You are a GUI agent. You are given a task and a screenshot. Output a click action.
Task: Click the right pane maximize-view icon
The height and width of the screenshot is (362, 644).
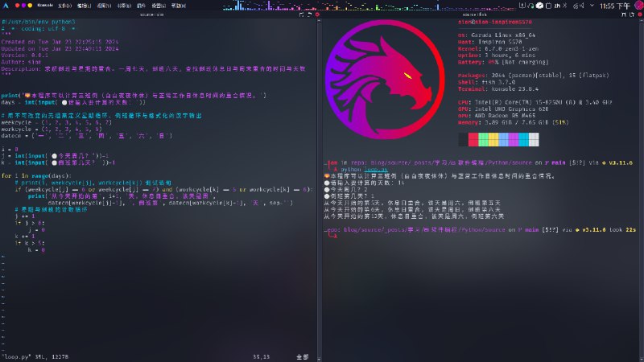click(x=623, y=14)
